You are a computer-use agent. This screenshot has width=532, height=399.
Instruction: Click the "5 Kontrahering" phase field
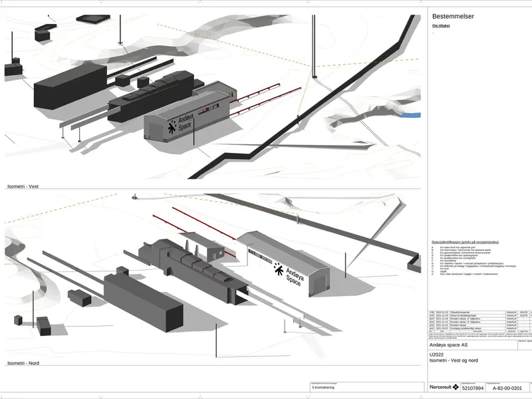(x=367, y=387)
